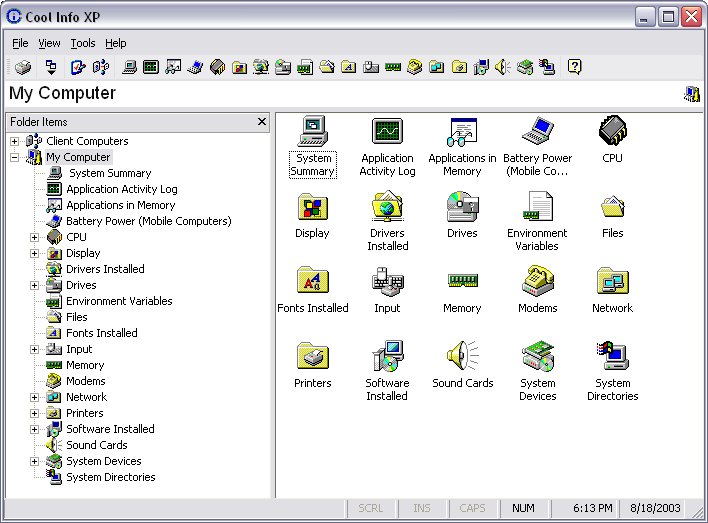Select the large System Summary icon

[312, 131]
